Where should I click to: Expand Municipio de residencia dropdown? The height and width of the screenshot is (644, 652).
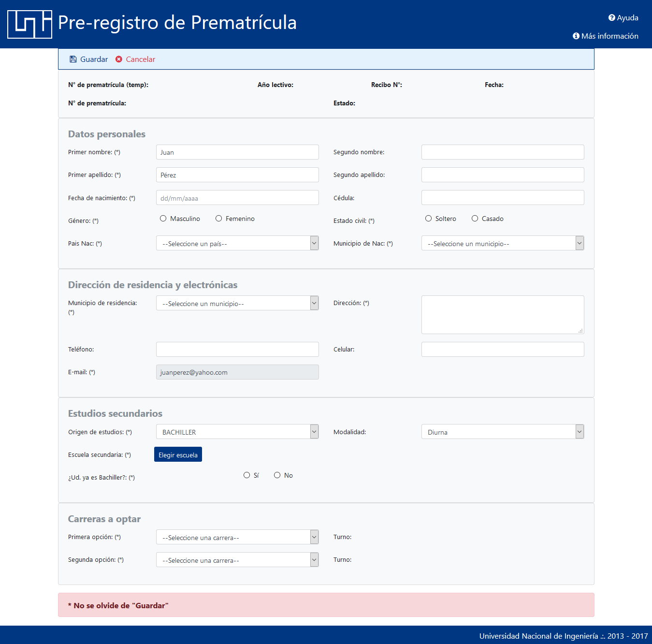click(x=237, y=303)
